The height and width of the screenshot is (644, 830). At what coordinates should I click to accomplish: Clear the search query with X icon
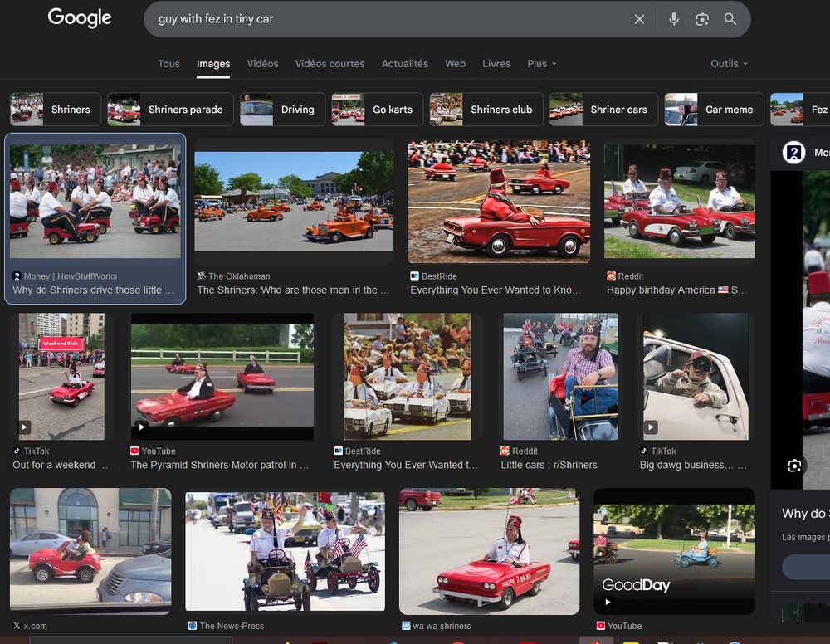(x=639, y=19)
